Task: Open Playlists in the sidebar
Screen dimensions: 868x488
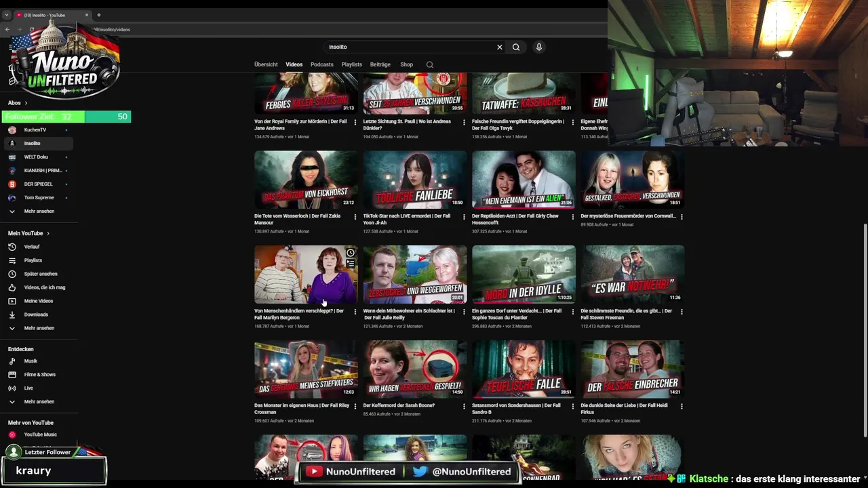Action: click(x=33, y=260)
